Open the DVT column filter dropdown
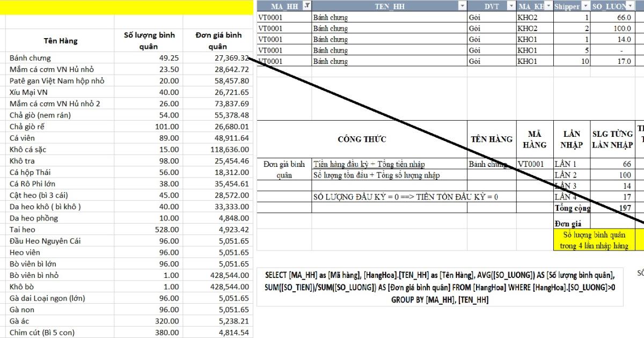This screenshot has height=338, width=644. coord(511,6)
